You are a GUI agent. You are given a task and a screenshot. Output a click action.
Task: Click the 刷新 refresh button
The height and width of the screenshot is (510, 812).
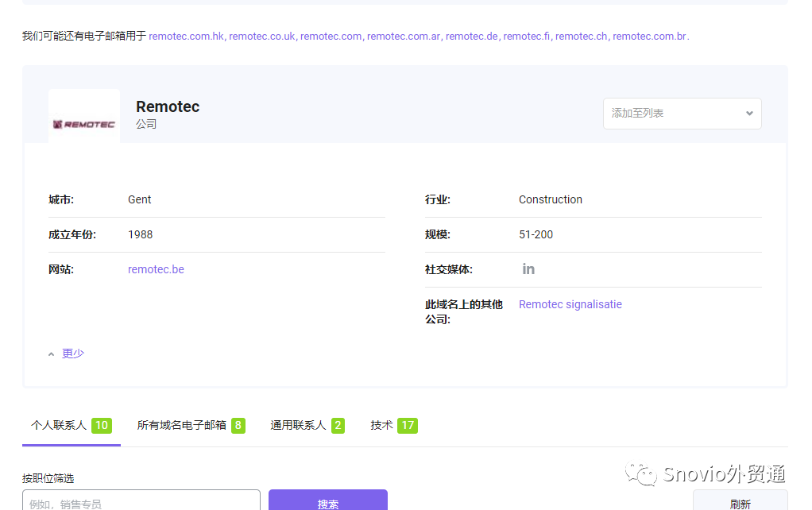(740, 500)
